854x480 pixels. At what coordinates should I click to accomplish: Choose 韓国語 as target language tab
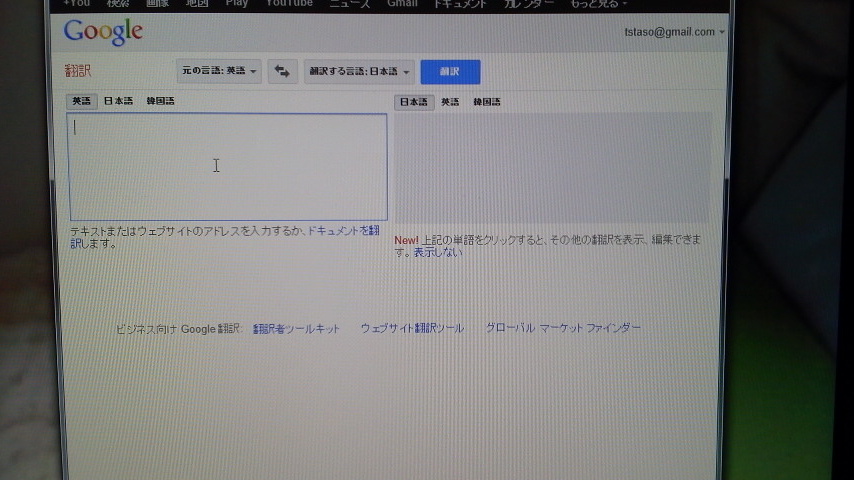(487, 102)
